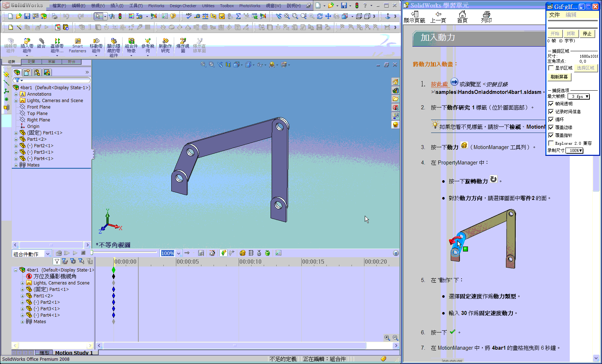Open the 插入(I) menu
The width and height of the screenshot is (602, 364).
117,5
